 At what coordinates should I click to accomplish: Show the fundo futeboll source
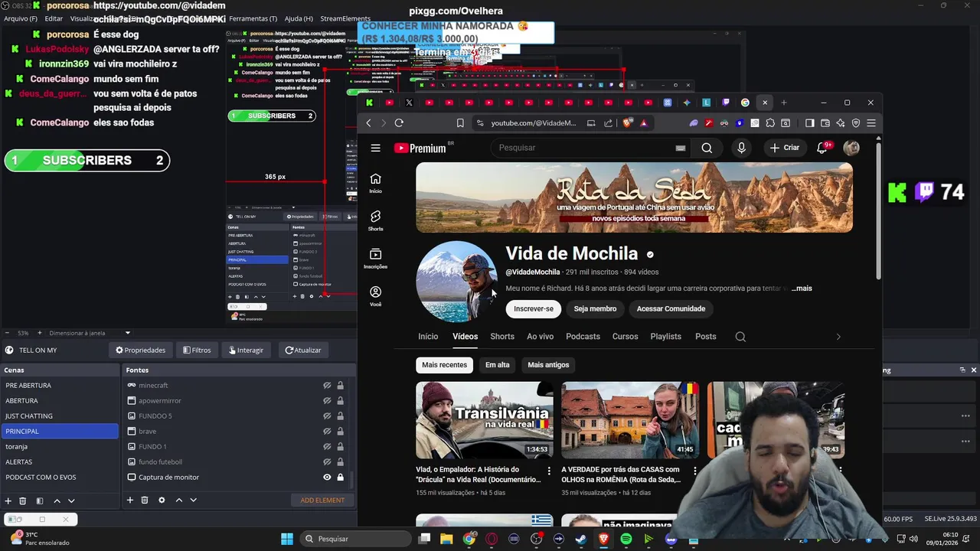[x=327, y=461]
